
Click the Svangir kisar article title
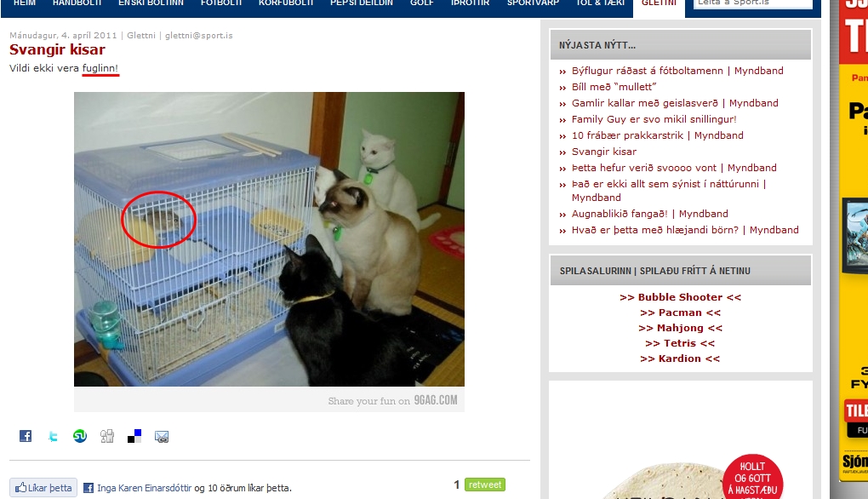click(x=57, y=50)
